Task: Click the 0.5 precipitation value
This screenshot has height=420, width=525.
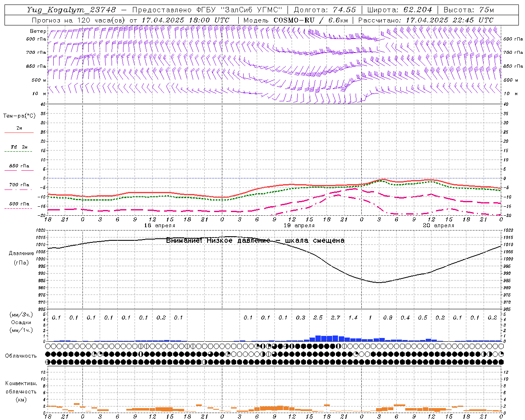Action: click(x=422, y=317)
